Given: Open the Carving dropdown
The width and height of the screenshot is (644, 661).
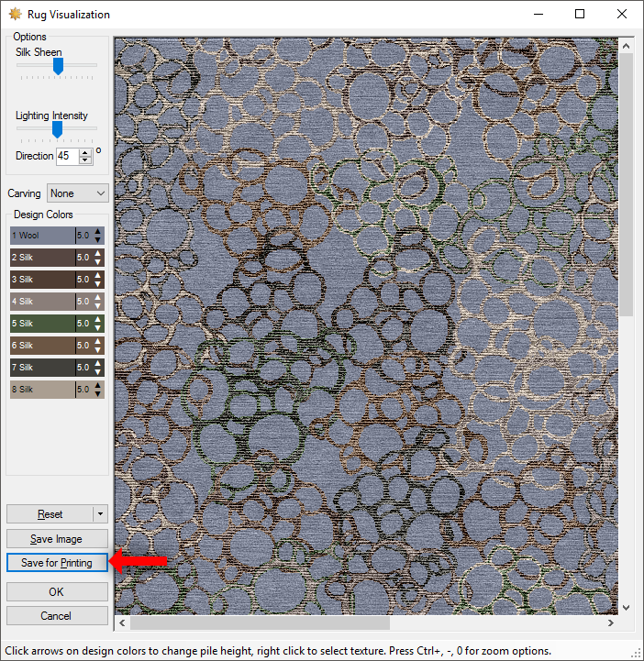Looking at the screenshot, I should tap(78, 193).
